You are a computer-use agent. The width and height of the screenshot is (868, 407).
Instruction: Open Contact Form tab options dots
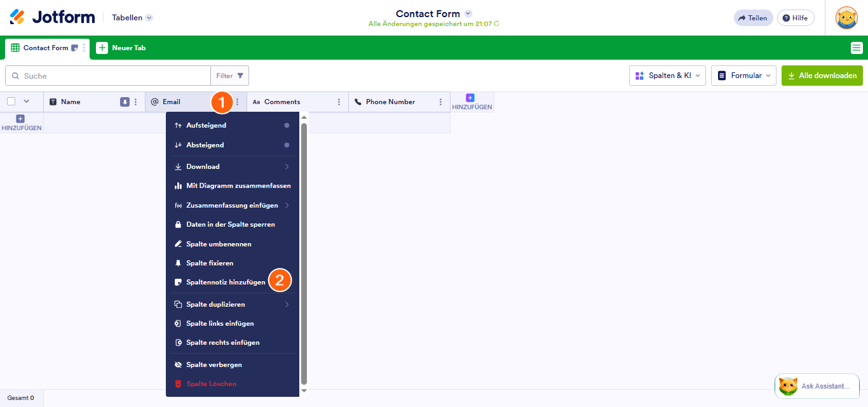point(83,48)
